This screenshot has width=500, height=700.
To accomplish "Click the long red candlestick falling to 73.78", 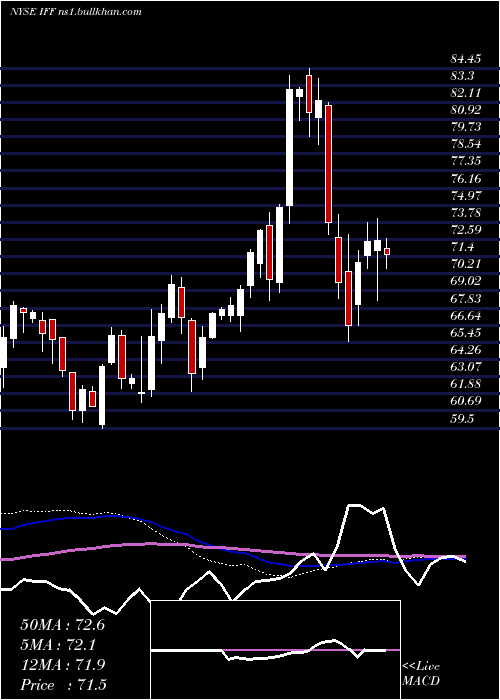I will point(328,163).
